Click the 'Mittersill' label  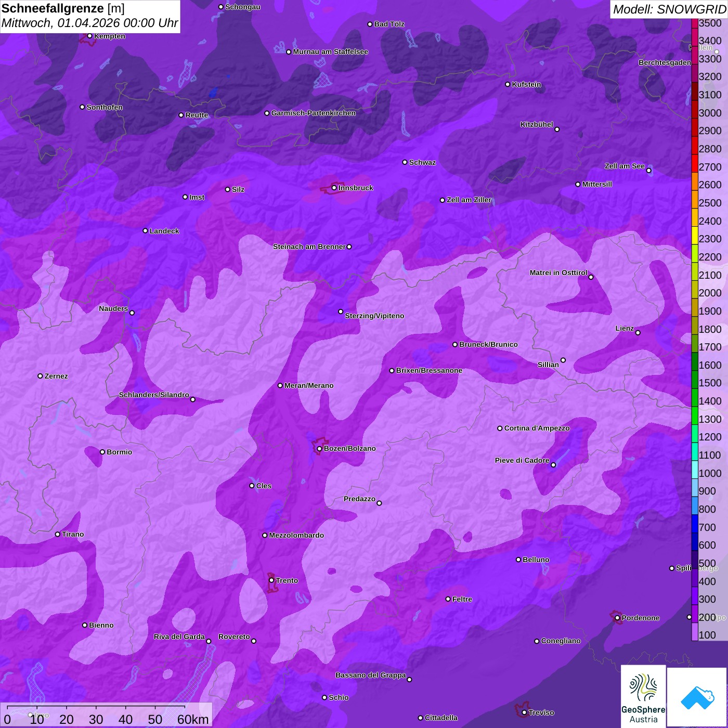tap(597, 184)
